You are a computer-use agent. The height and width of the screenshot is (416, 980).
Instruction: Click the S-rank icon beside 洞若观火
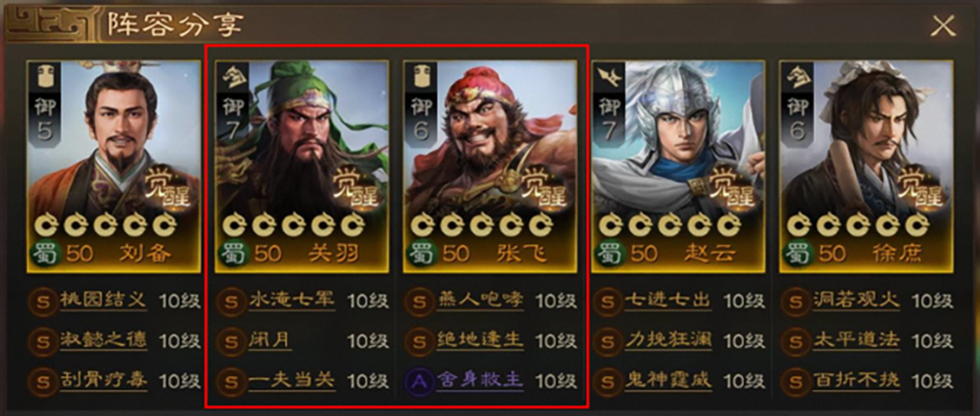(x=795, y=300)
